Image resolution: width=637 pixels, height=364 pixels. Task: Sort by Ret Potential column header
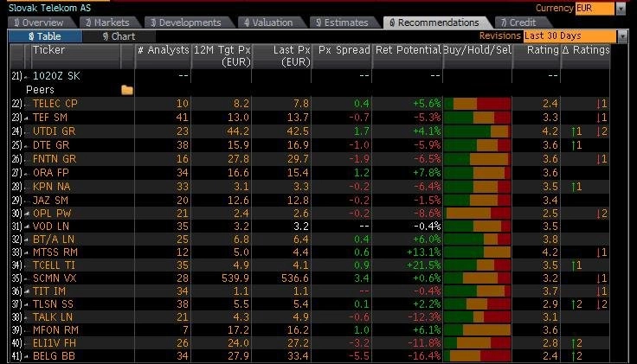(408, 56)
